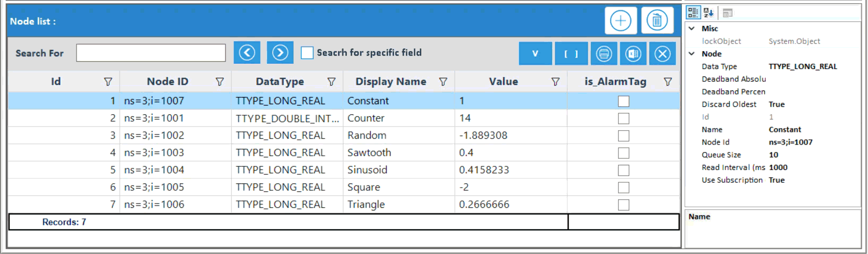Tick is_AlarmTag checkbox for Sinusoid row
Screen dimensions: 868x254
coord(623,170)
